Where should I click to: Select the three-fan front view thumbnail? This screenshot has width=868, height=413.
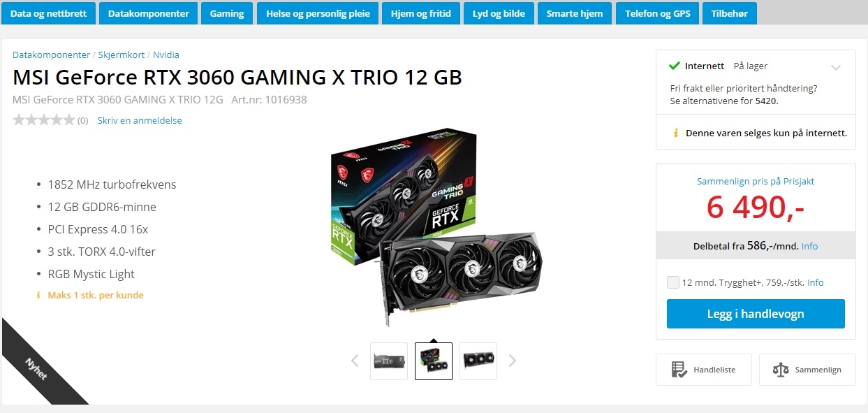pos(478,361)
